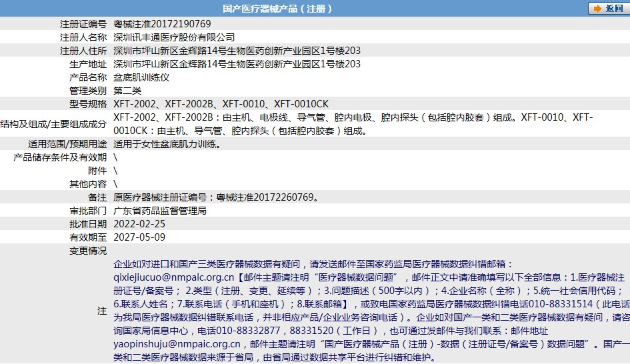
Task: Click the 附件 label
Action: [x=97, y=171]
